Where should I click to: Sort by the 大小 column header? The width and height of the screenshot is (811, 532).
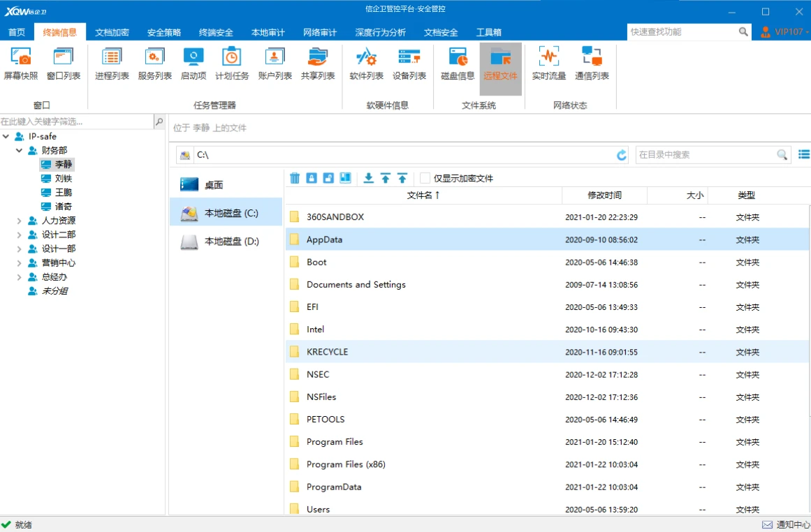(x=677, y=195)
